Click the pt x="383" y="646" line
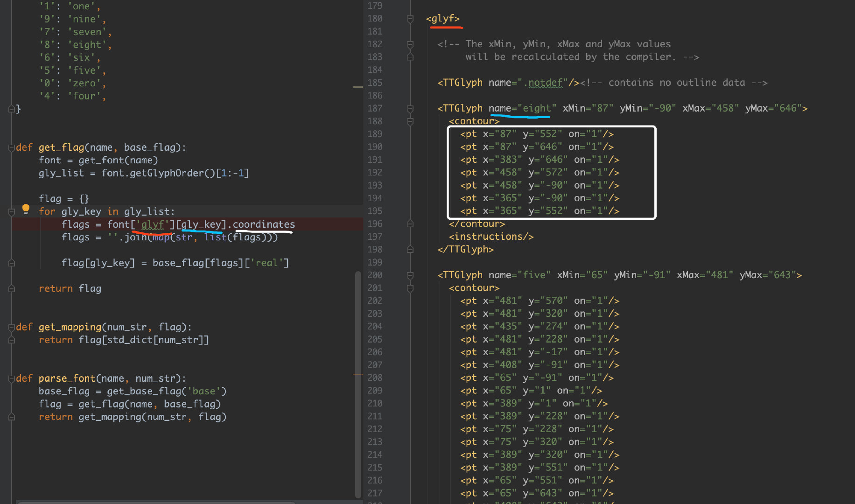This screenshot has width=855, height=504. pos(540,160)
